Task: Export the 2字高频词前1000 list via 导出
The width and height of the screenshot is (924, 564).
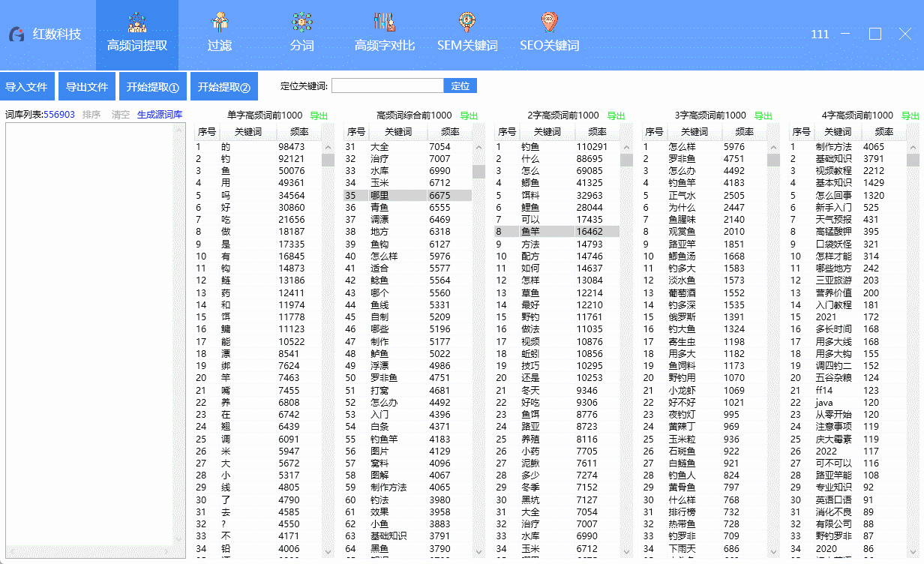Action: point(615,115)
